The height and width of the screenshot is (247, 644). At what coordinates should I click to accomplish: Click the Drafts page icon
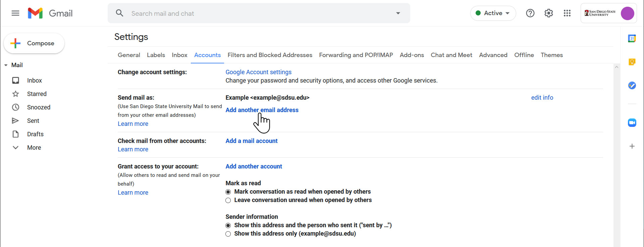point(15,134)
